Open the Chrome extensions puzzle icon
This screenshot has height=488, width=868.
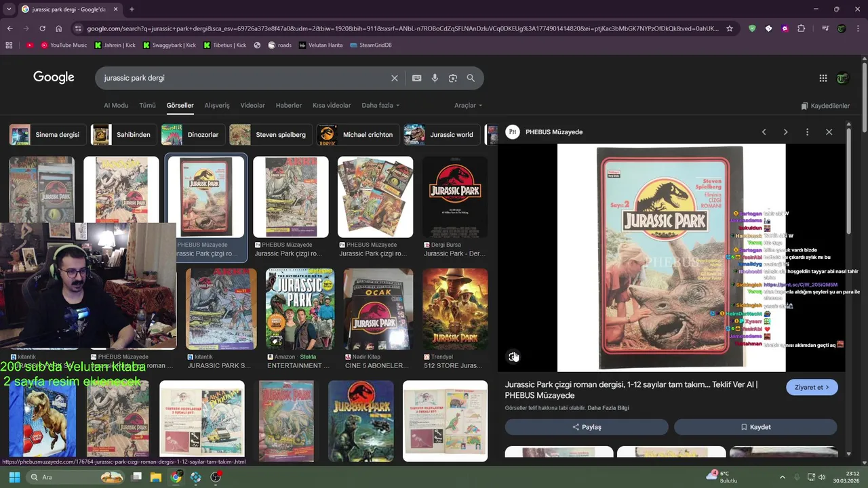(x=802, y=28)
